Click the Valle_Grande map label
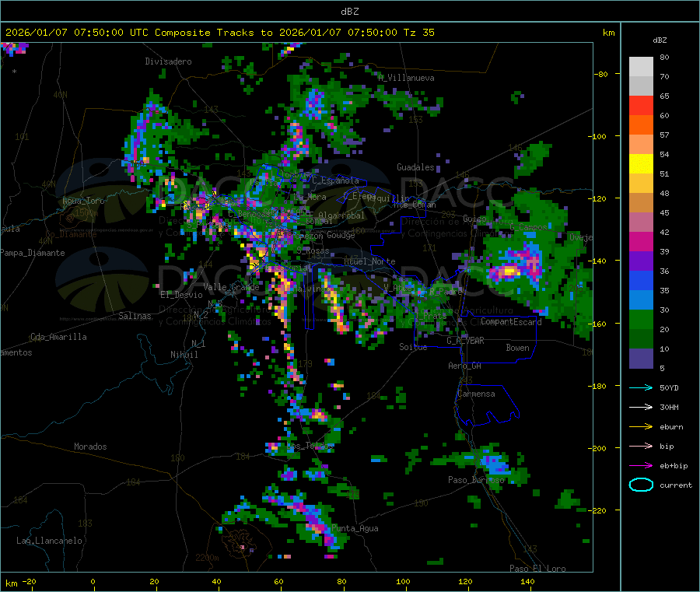This screenshot has height=592, width=700. 231,287
